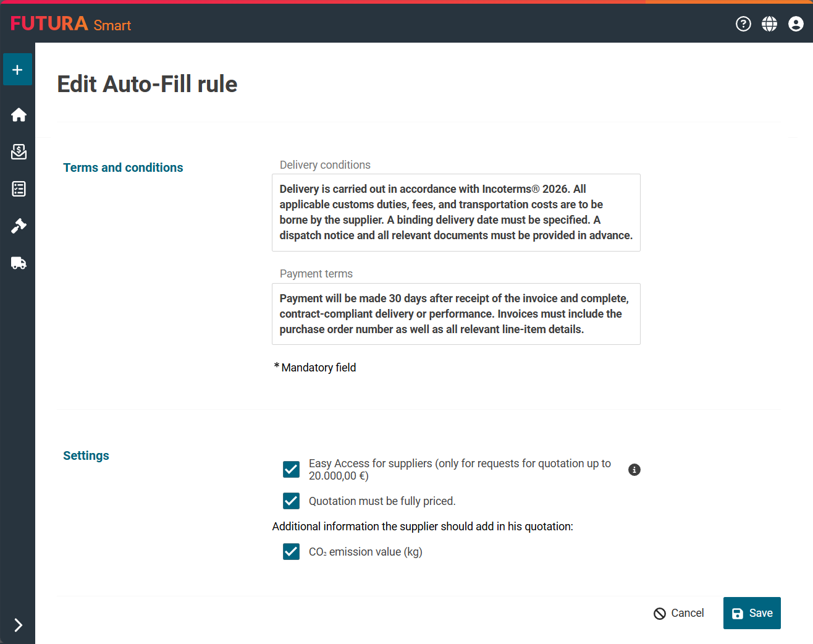This screenshot has height=644, width=813.
Task: Open the language globe icon
Action: [x=769, y=24]
